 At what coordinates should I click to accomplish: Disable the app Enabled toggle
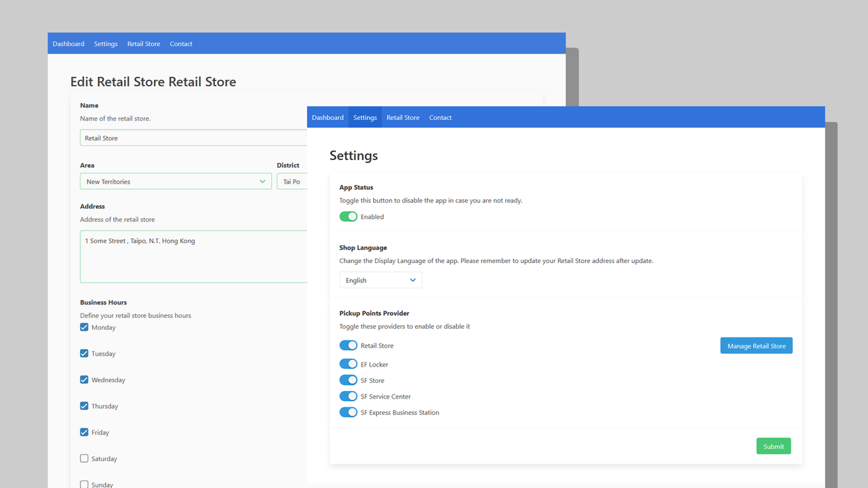(x=348, y=216)
